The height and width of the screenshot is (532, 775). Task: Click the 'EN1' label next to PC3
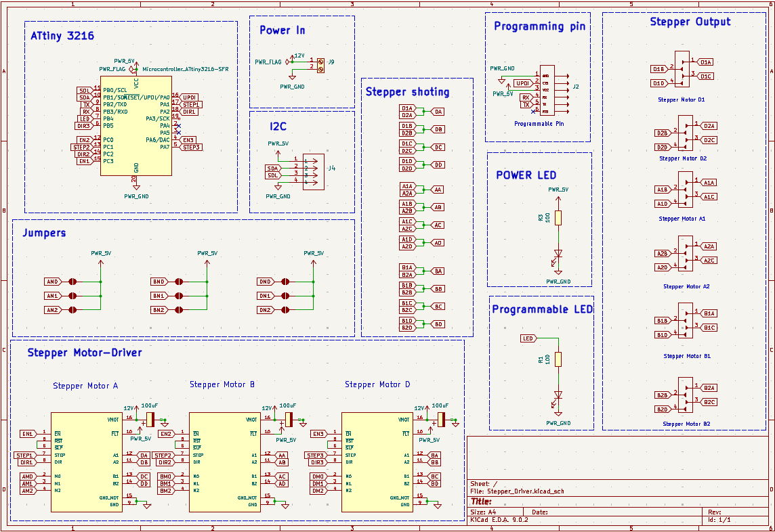point(84,161)
